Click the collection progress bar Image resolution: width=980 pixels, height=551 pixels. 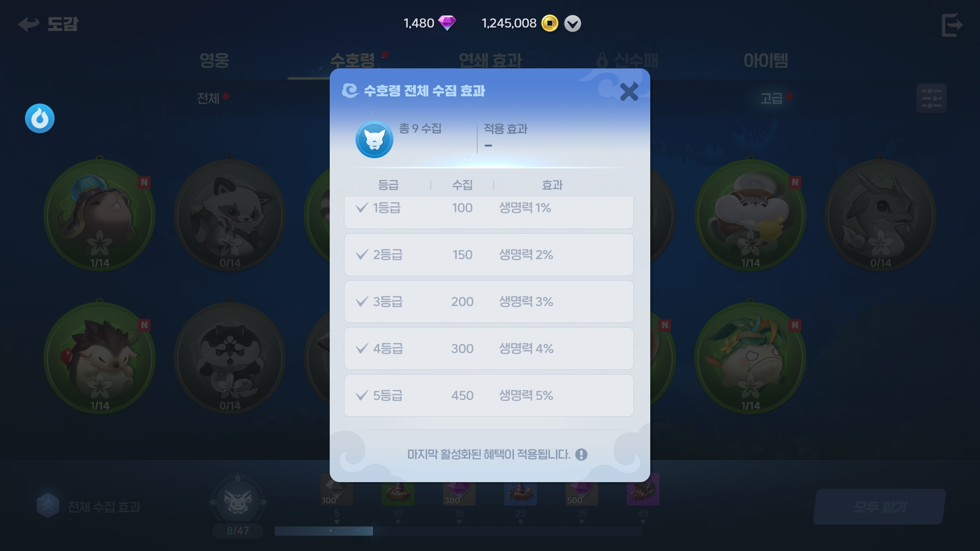(x=458, y=531)
